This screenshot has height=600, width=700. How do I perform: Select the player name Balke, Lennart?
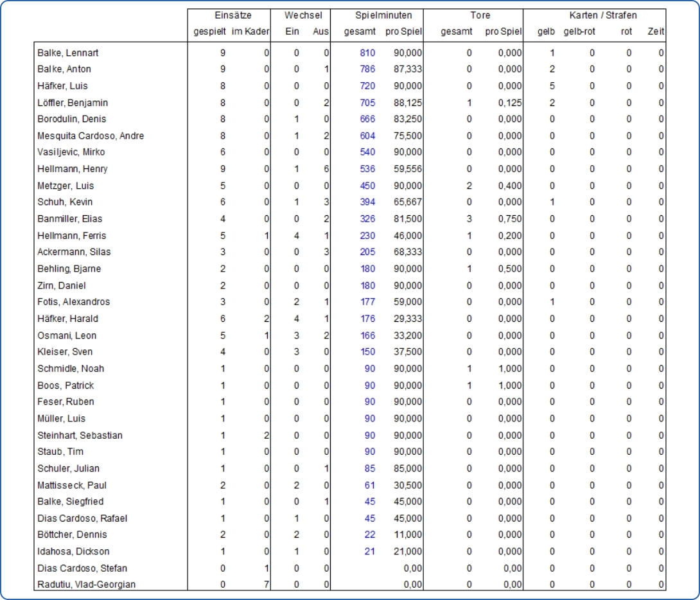(x=68, y=53)
